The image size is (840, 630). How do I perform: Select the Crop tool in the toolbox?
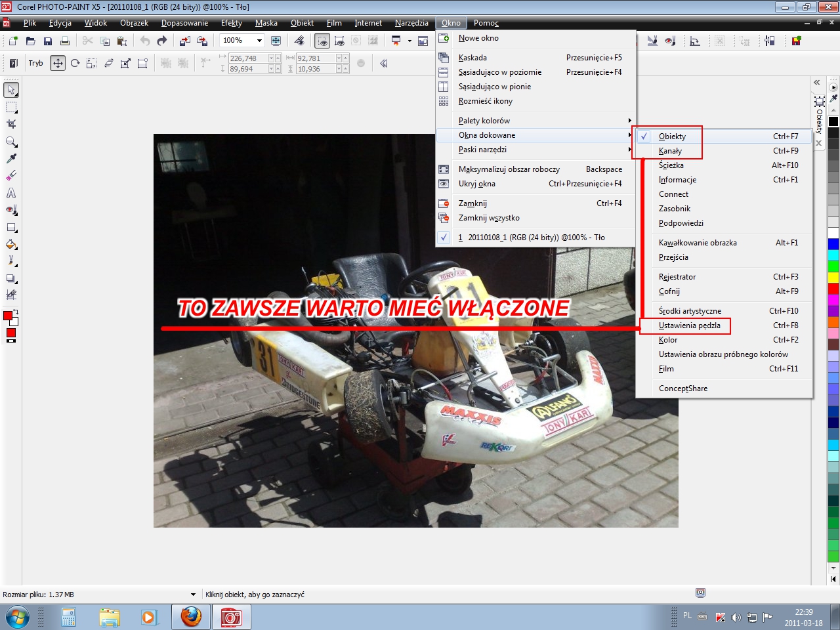click(x=11, y=124)
